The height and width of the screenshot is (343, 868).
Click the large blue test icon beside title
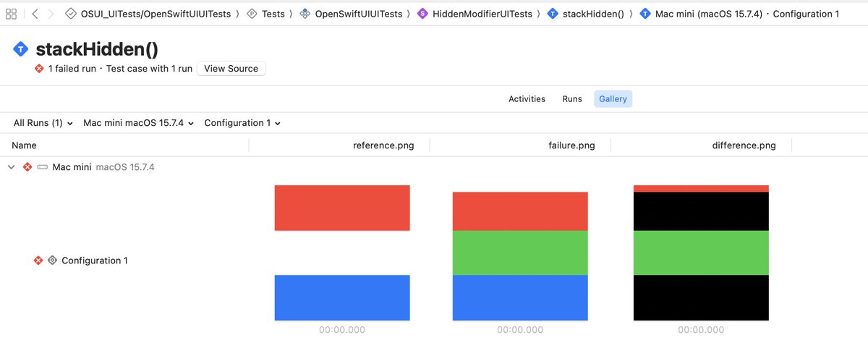21,49
